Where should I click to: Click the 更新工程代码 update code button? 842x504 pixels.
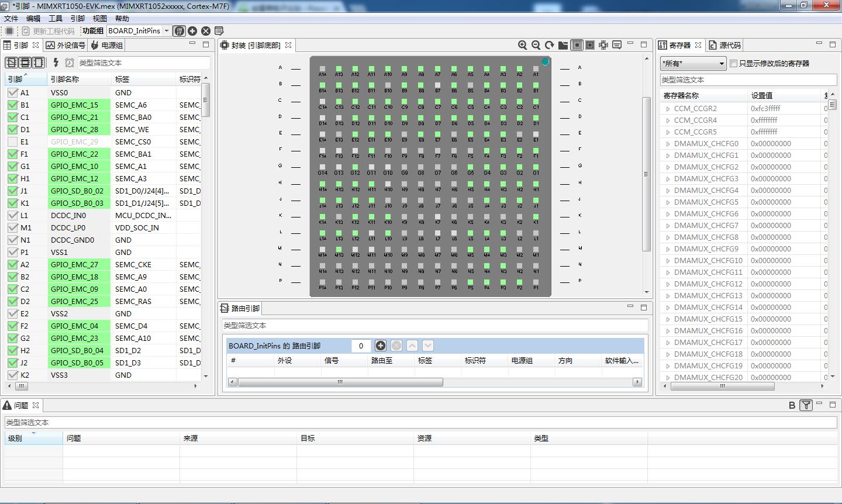click(48, 31)
